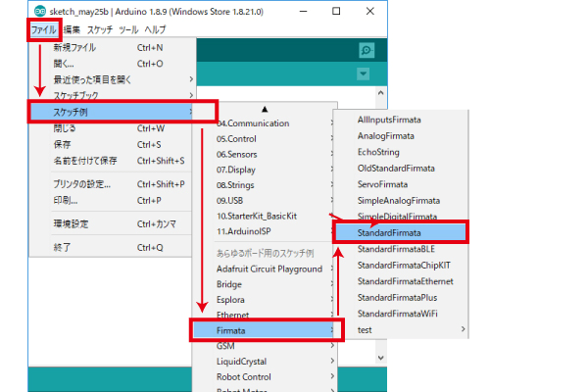This screenshot has width=588, height=392.
Task: Open the ヘルプ menu
Action: tap(155, 29)
